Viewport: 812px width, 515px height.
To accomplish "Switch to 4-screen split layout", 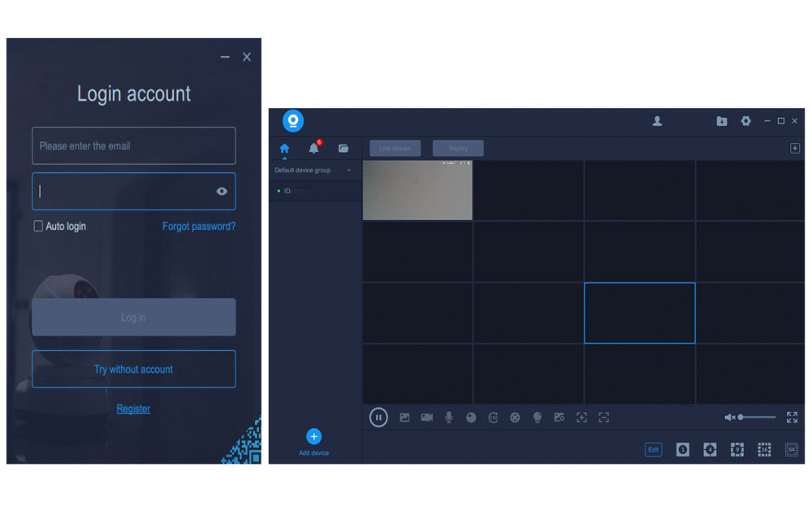I will [710, 449].
